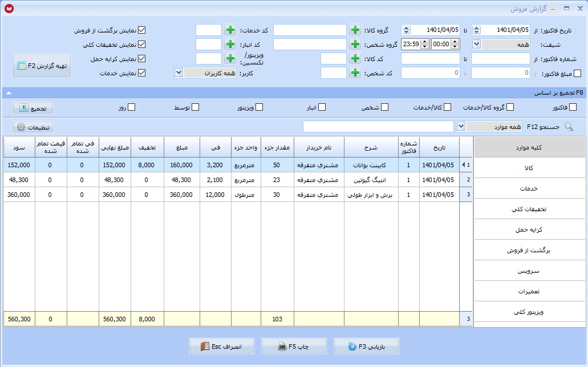Screen dimensions: 588x367
Task: Click the green plus next to کد انبار
Action: 230,45
